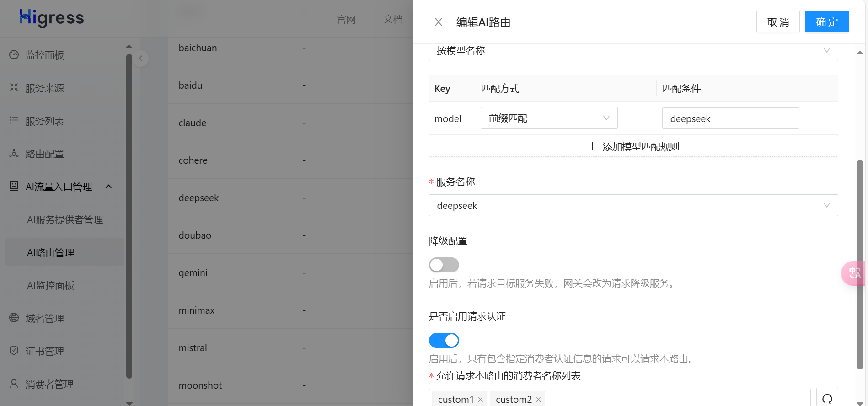Disable the 是否启用请求认证 switch
Screen dimensions: 868x406
click(444, 340)
